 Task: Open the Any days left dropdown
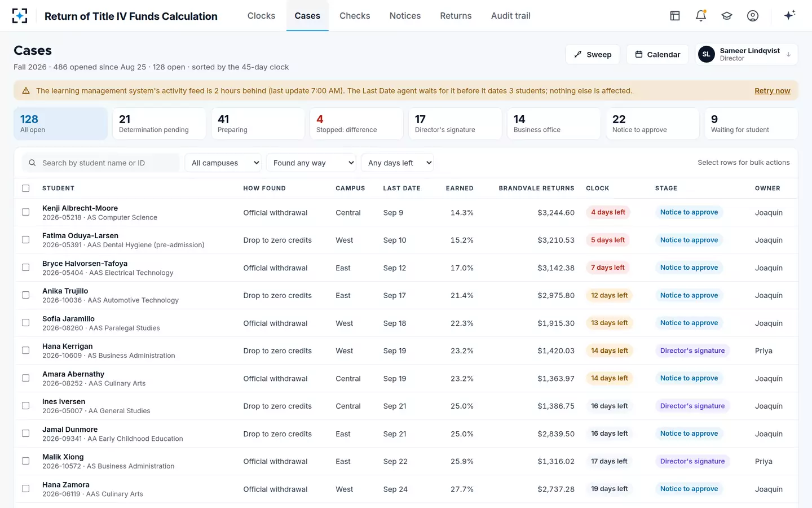398,163
